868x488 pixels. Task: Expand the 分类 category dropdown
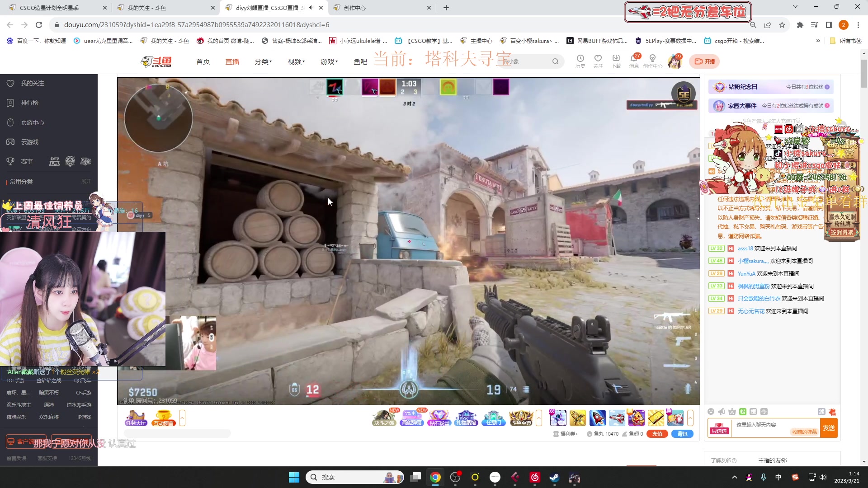(x=263, y=61)
